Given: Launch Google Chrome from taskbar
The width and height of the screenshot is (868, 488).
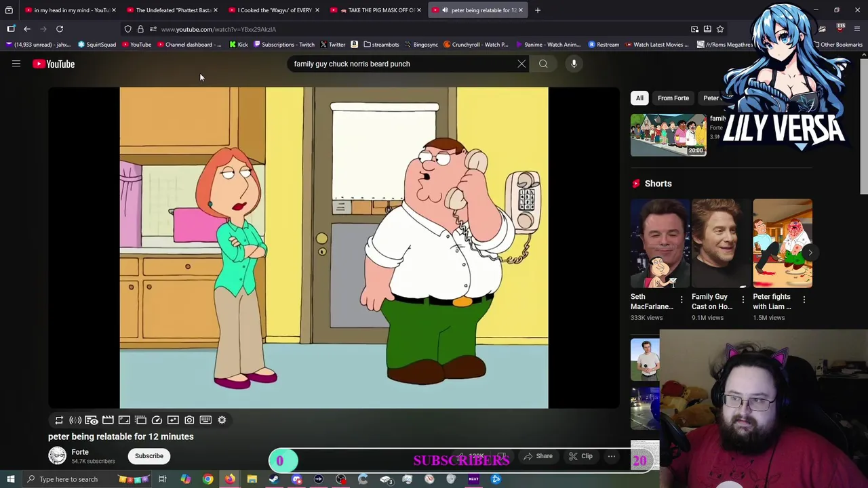Looking at the screenshot, I should 208,479.
